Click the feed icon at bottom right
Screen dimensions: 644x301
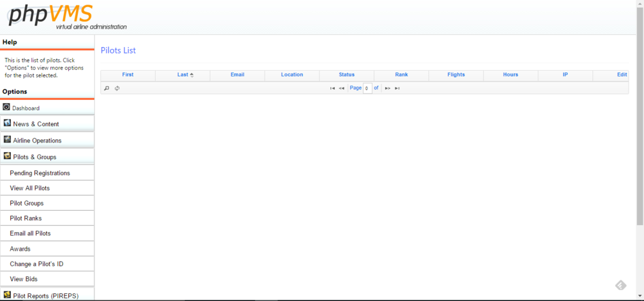pyautogui.click(x=620, y=285)
